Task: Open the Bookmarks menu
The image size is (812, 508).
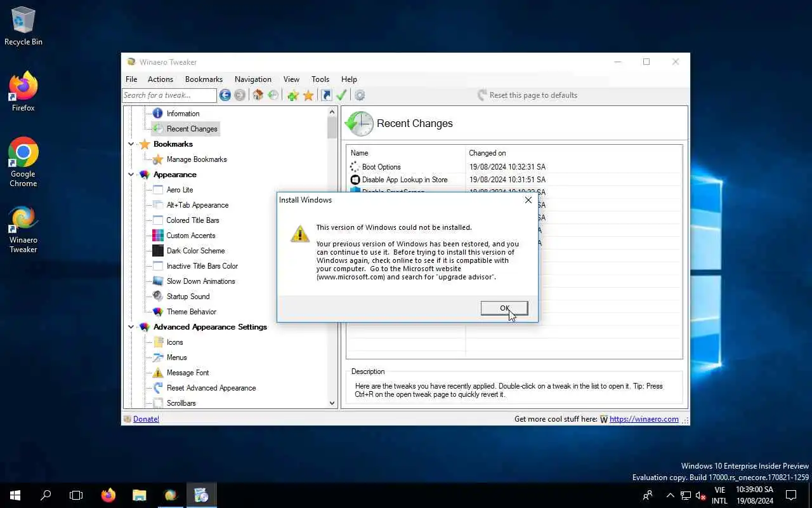Action: coord(204,79)
